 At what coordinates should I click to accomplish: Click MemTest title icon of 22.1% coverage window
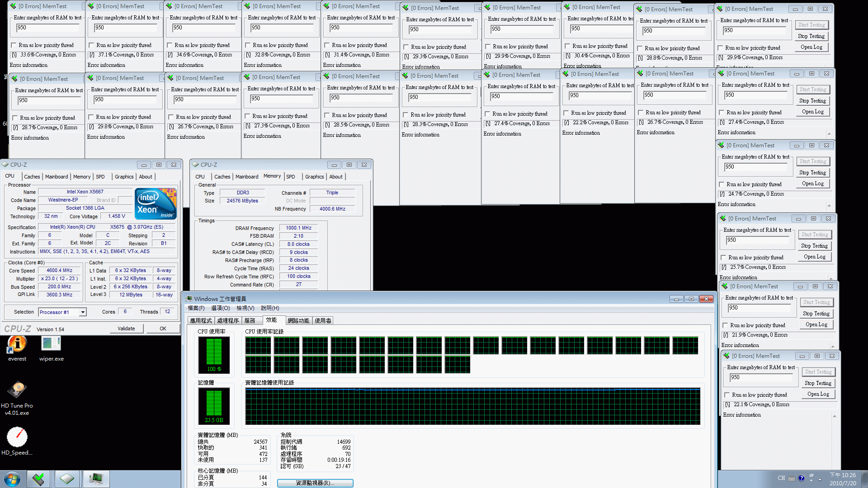coord(726,356)
